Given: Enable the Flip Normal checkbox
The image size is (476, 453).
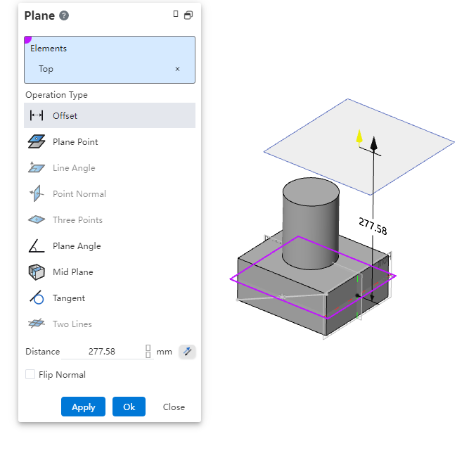Looking at the screenshot, I should pyautogui.click(x=30, y=374).
